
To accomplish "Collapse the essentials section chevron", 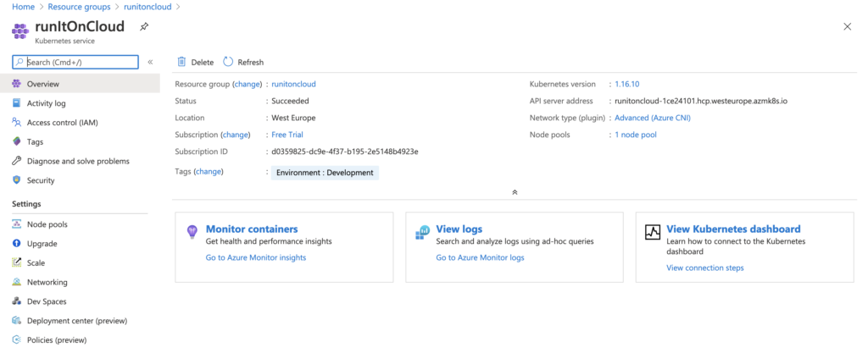I will click(x=514, y=192).
